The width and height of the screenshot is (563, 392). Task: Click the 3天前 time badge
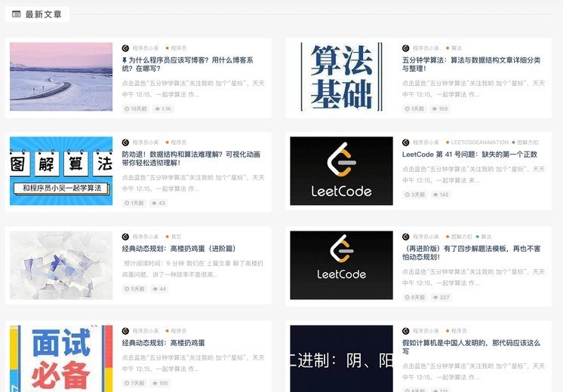[414, 194]
